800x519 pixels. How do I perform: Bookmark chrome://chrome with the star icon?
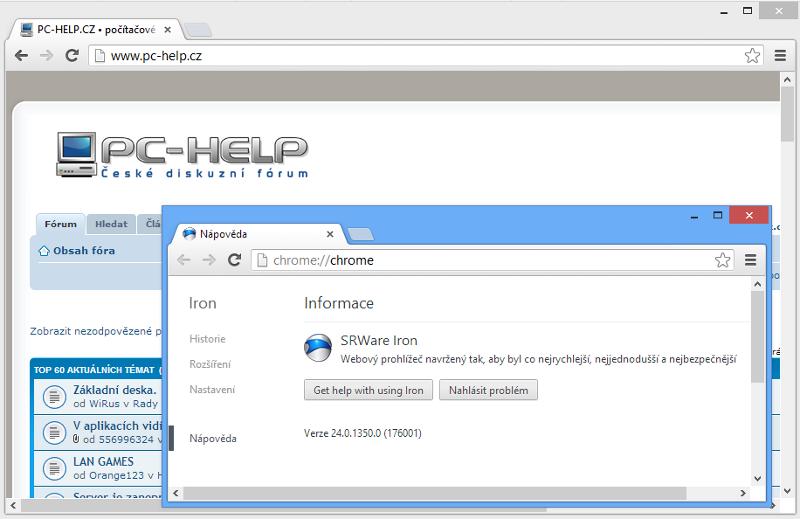click(x=722, y=260)
